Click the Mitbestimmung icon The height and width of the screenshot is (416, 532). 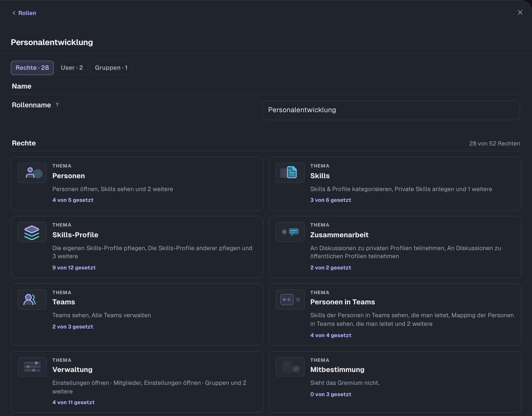pyautogui.click(x=290, y=367)
